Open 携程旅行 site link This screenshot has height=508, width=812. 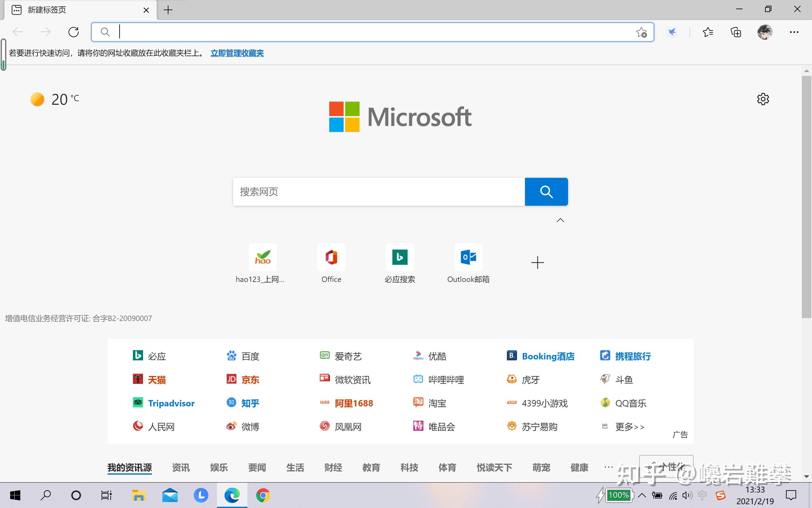pos(625,356)
